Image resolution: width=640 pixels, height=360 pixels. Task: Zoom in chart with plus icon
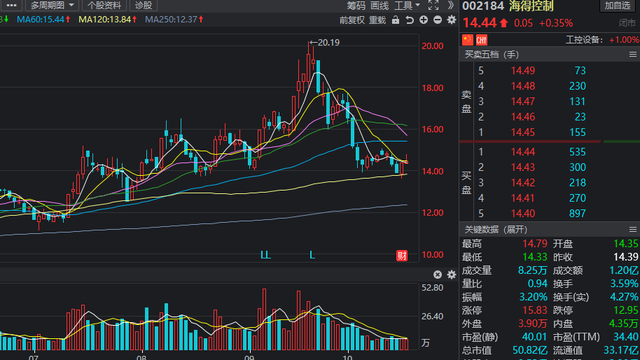pyautogui.click(x=424, y=20)
